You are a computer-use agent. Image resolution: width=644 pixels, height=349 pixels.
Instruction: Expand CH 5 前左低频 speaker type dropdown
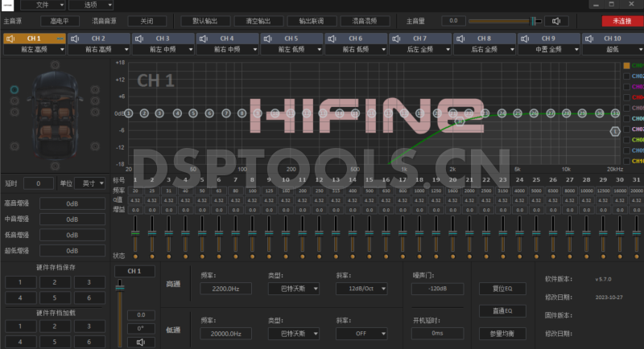click(x=291, y=50)
